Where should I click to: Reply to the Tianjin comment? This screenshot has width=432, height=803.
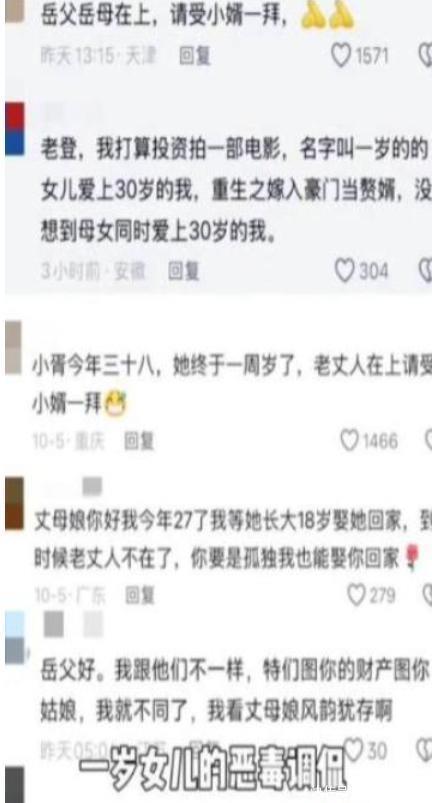pos(195,56)
